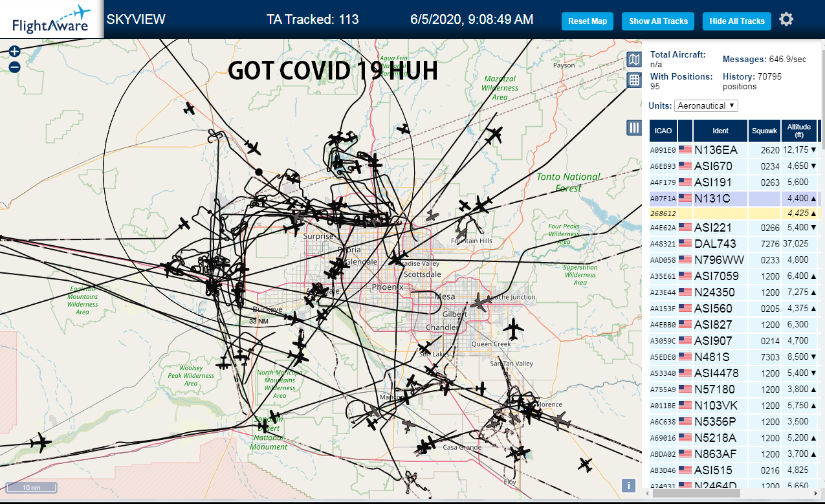This screenshot has width=825, height=504.
Task: Click the TA Tracked: 113 counter
Action: pyautogui.click(x=313, y=19)
